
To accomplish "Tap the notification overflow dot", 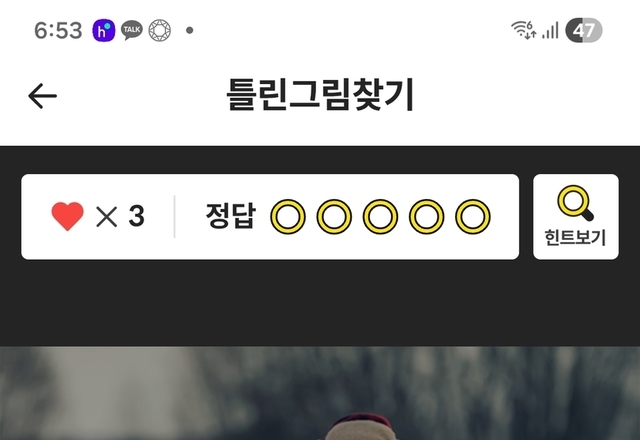I will 189,30.
